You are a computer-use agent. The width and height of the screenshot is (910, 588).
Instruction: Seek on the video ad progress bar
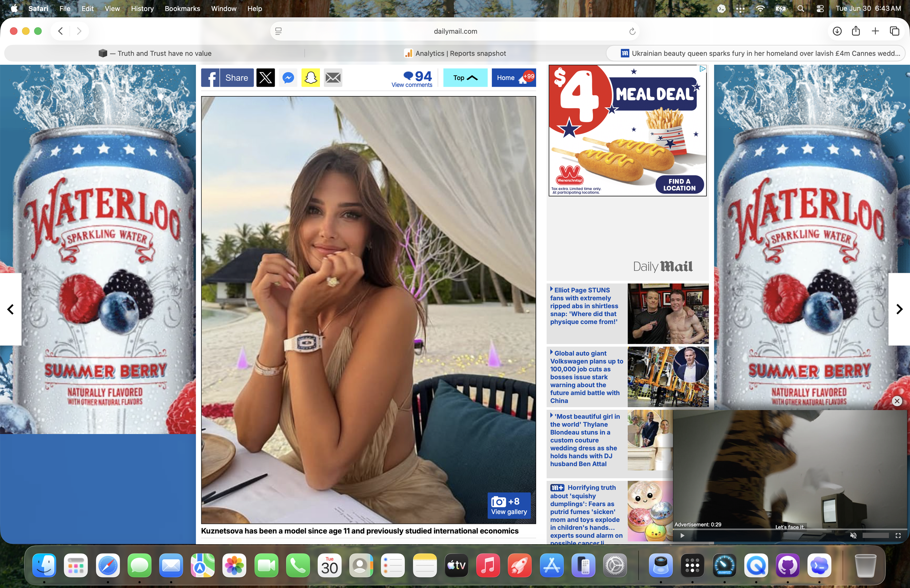[x=790, y=529]
